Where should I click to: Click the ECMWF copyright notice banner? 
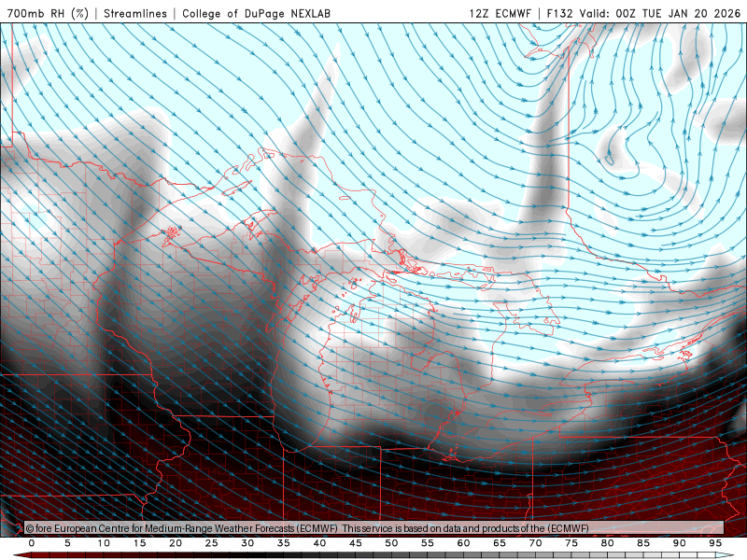(374, 528)
